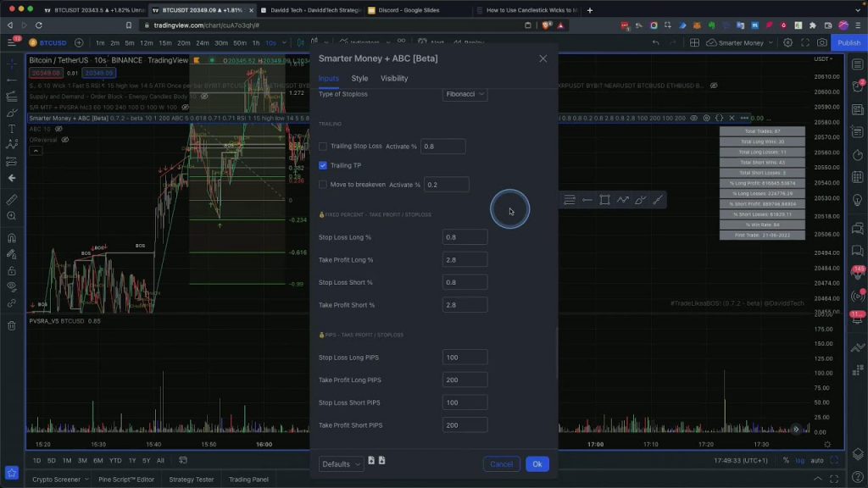The image size is (868, 488).
Task: Expand the Defaults dropdown
Action: pos(342,464)
